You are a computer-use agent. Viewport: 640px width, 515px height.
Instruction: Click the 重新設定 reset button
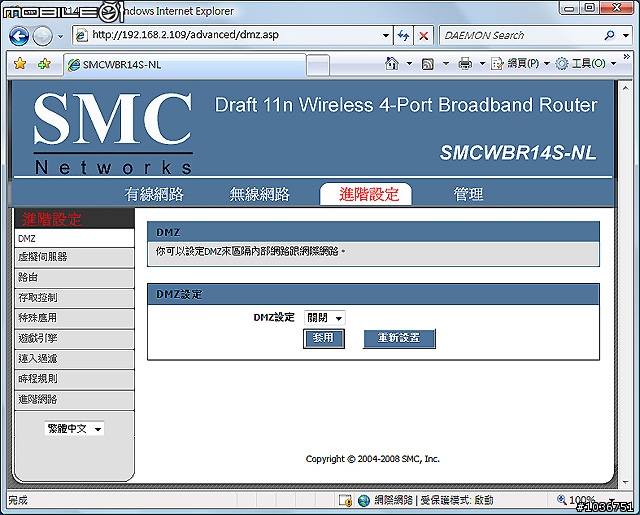coord(399,338)
